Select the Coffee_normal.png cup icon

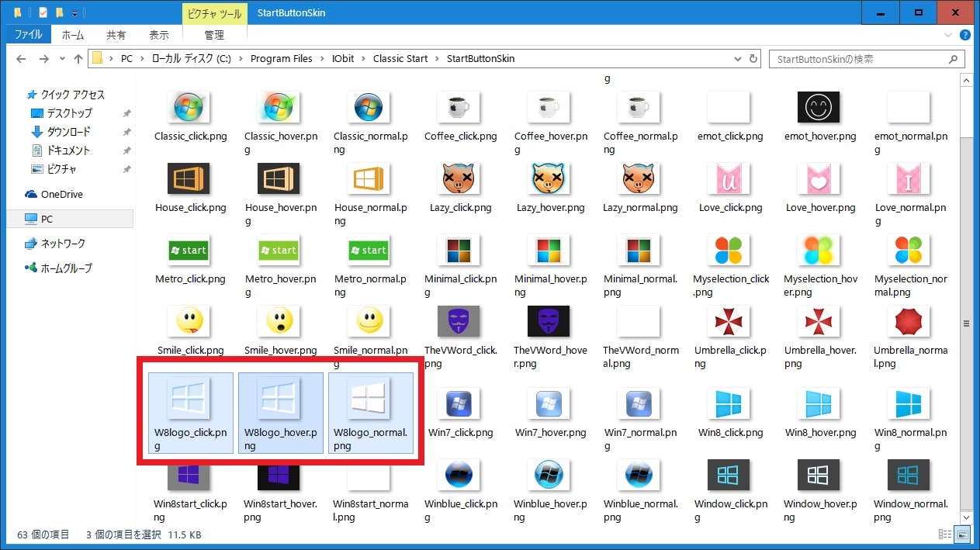pos(639,107)
